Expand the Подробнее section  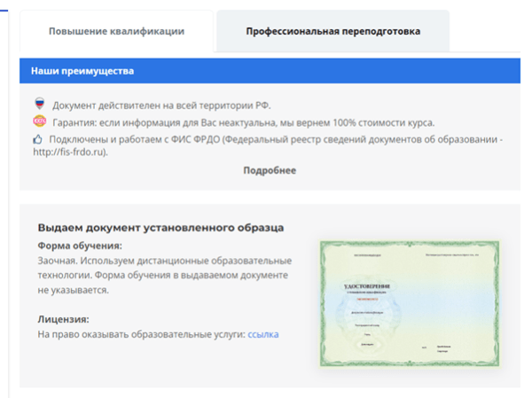click(x=270, y=170)
